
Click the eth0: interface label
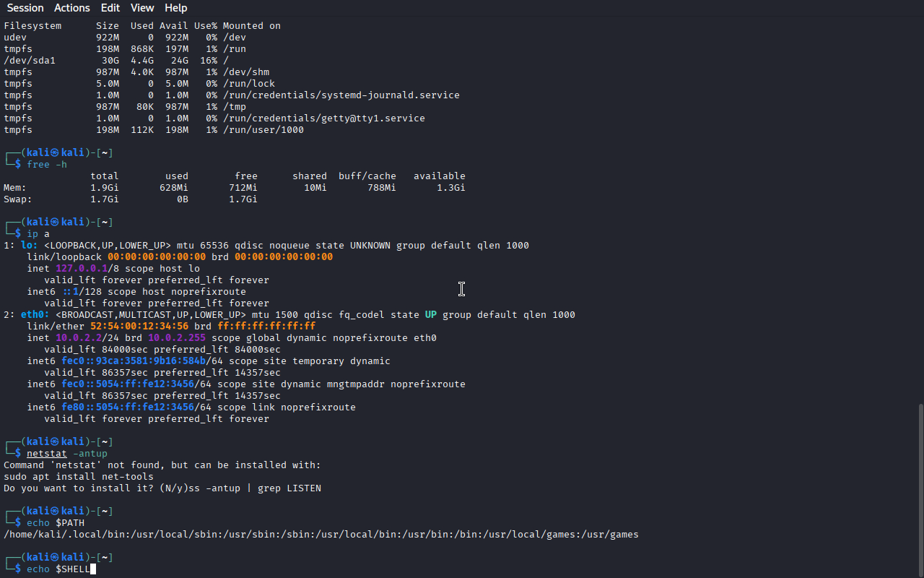(x=35, y=315)
